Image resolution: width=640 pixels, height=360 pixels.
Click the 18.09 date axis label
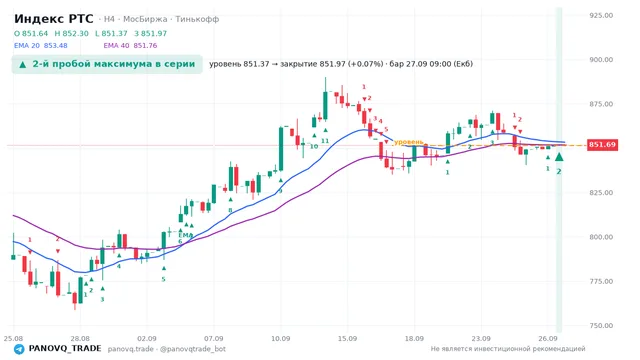tap(414, 338)
